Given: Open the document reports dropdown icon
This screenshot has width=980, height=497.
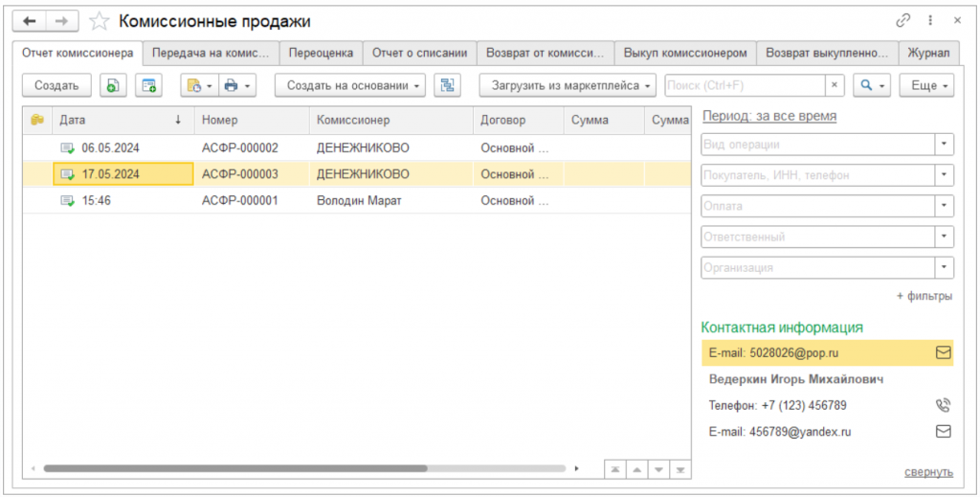Looking at the screenshot, I should [199, 85].
